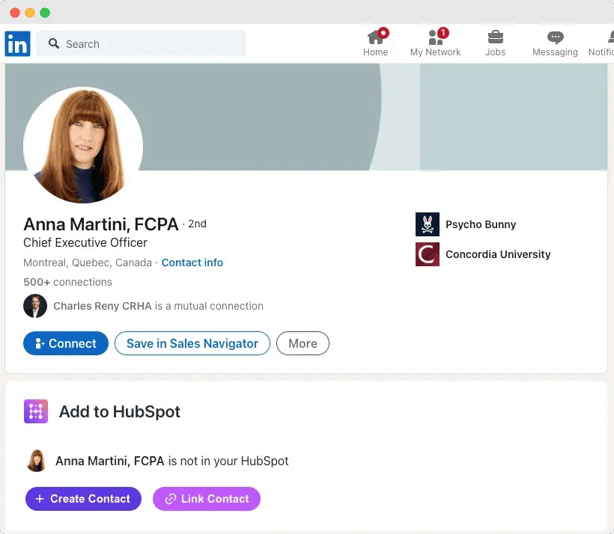Open the Home nav icon

tap(376, 37)
